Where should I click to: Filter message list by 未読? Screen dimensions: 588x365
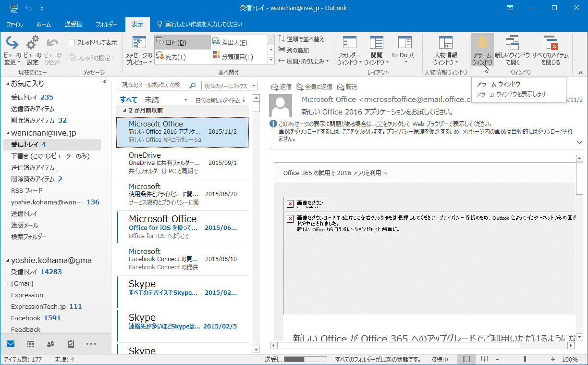point(152,100)
